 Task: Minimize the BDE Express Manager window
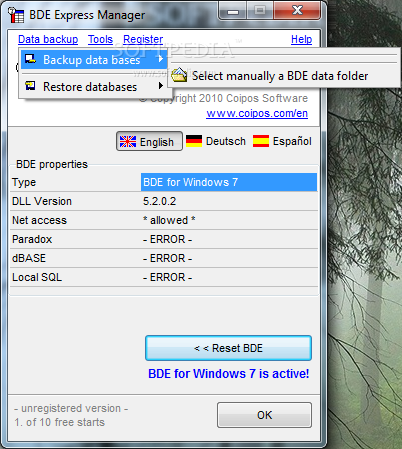point(233,11)
